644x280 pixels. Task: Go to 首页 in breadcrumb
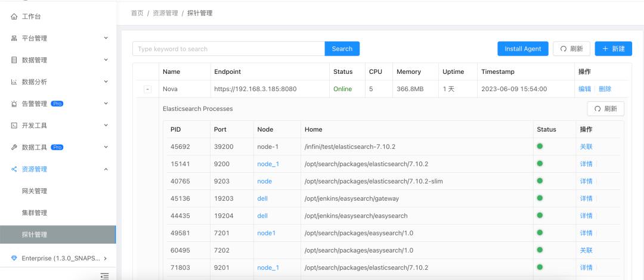[137, 13]
